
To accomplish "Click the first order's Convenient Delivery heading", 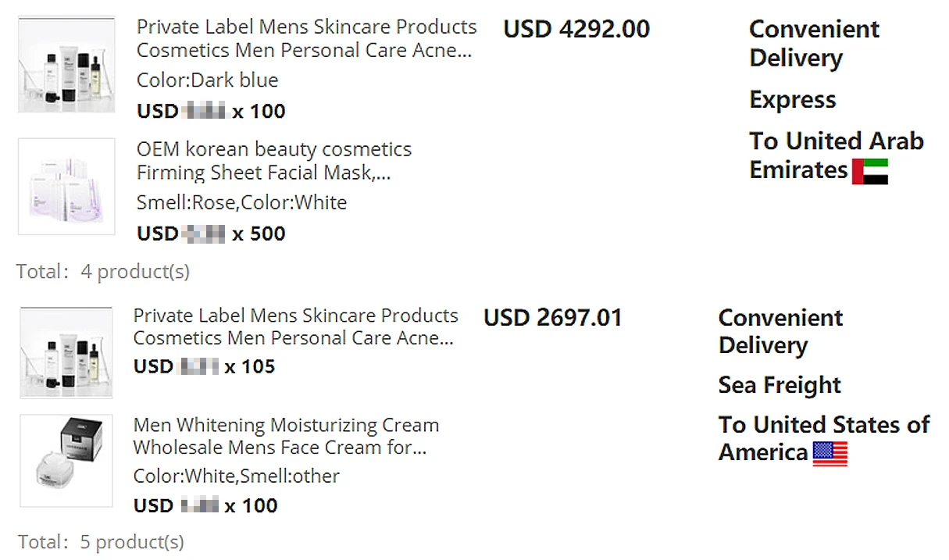I will tap(813, 44).
